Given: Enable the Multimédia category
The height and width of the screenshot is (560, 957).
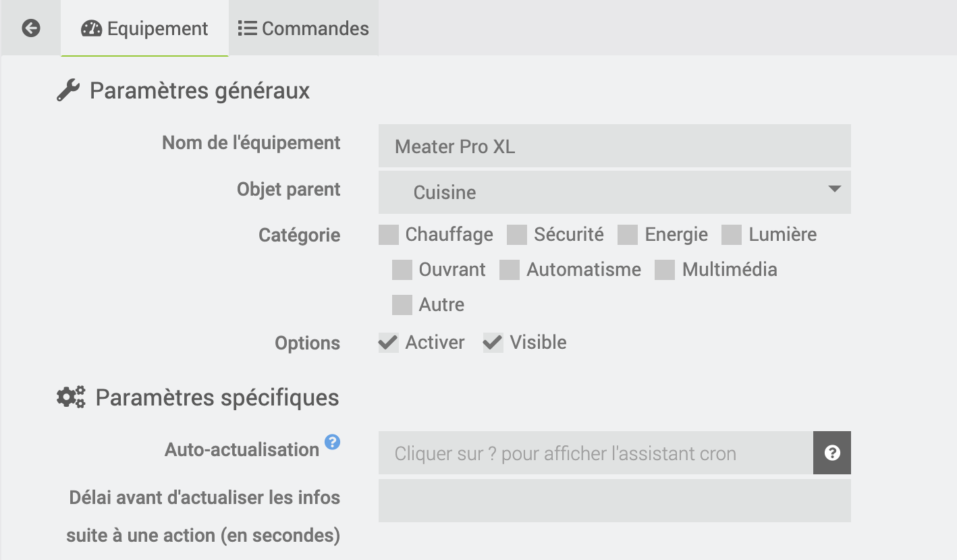Looking at the screenshot, I should [x=665, y=269].
